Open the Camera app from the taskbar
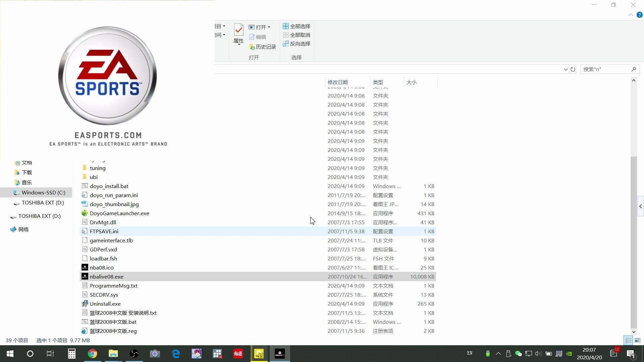 click(x=155, y=354)
